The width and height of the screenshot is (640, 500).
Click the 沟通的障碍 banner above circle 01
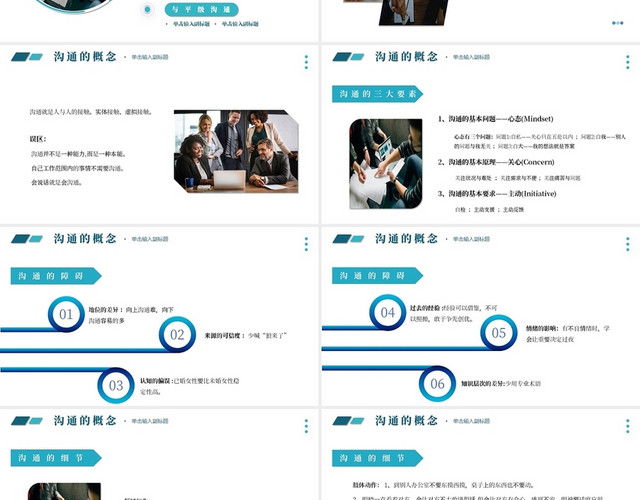[56, 276]
